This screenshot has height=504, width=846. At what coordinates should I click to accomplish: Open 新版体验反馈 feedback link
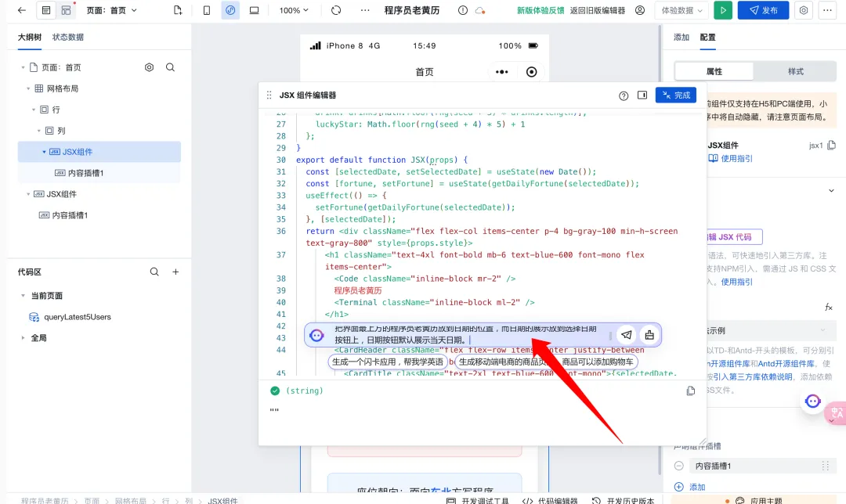tap(540, 10)
